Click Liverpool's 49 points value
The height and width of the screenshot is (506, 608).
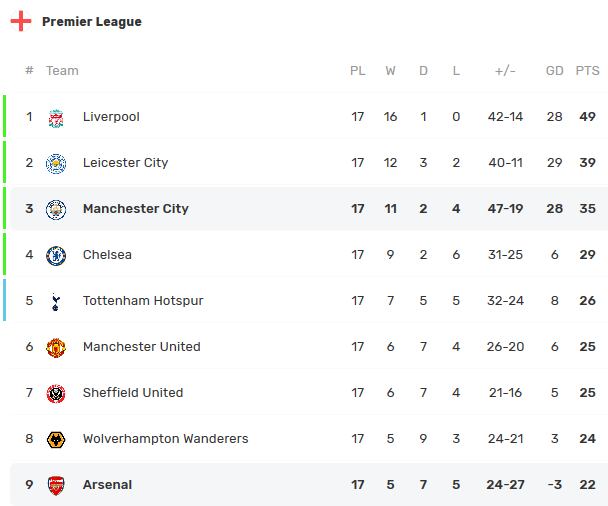[x=587, y=117]
